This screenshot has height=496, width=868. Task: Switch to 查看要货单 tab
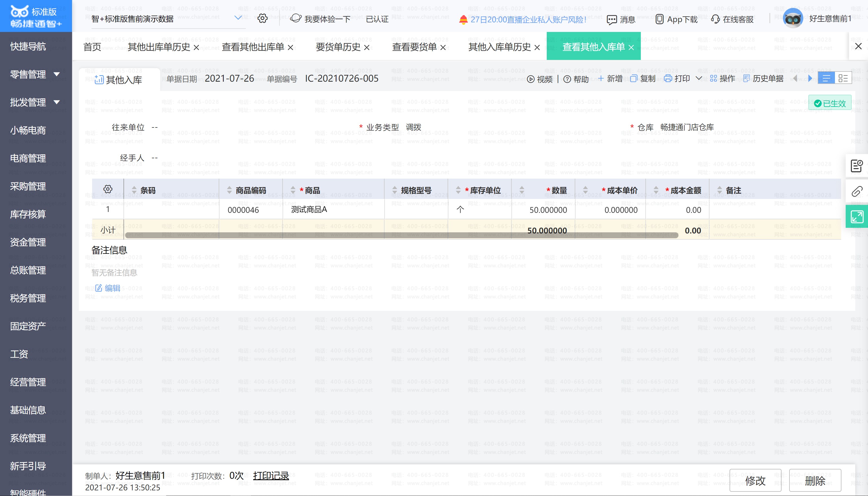(x=415, y=47)
